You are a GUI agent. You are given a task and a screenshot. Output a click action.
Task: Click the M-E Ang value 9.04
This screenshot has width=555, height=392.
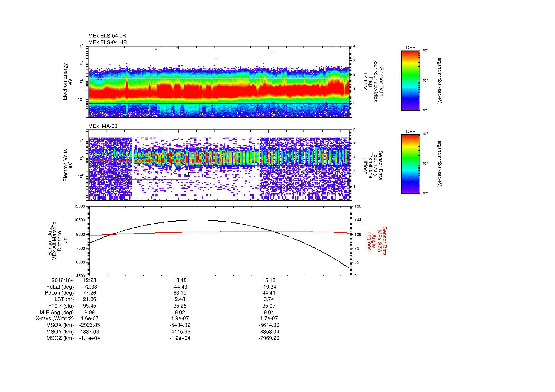tap(269, 312)
